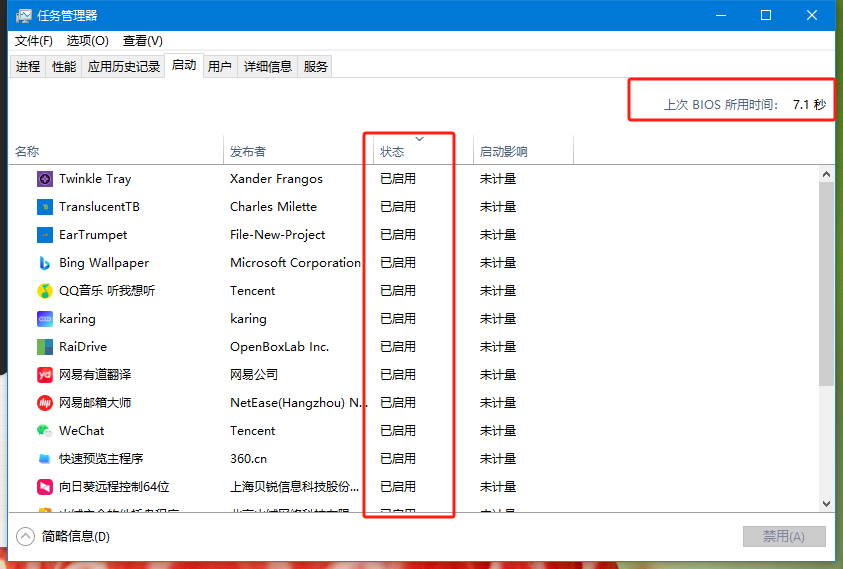This screenshot has height=569, width=843.
Task: Click the scrollbar down arrow
Action: coord(826,504)
